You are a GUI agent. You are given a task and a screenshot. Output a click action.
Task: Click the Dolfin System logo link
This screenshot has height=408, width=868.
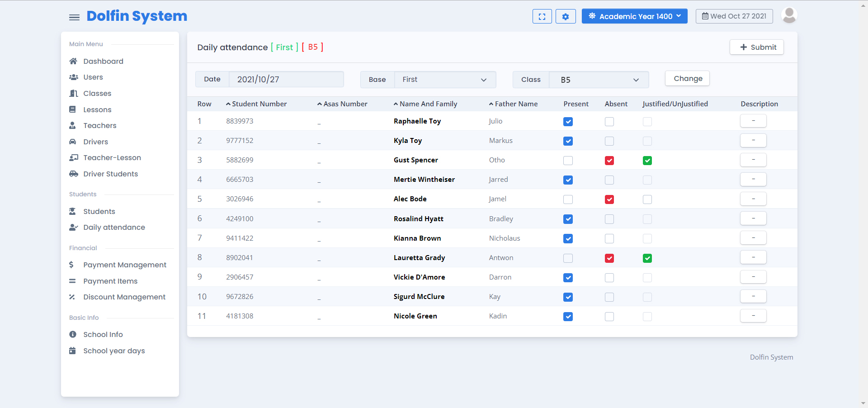coord(137,16)
